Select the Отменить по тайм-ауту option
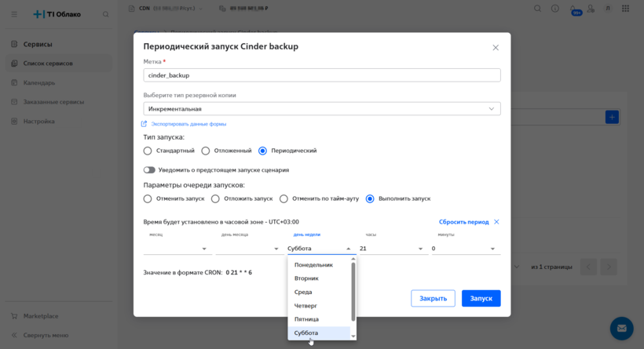Screen dimensions: 644x349 tap(284, 199)
